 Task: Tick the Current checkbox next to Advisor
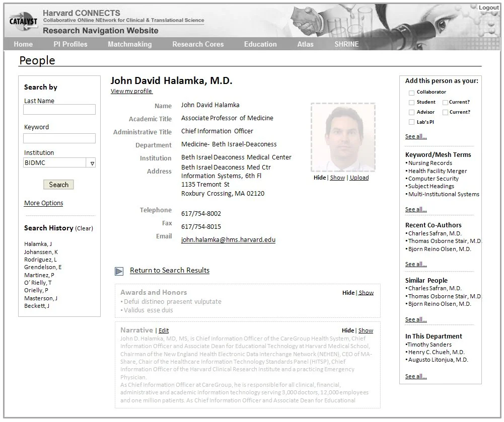445,112
